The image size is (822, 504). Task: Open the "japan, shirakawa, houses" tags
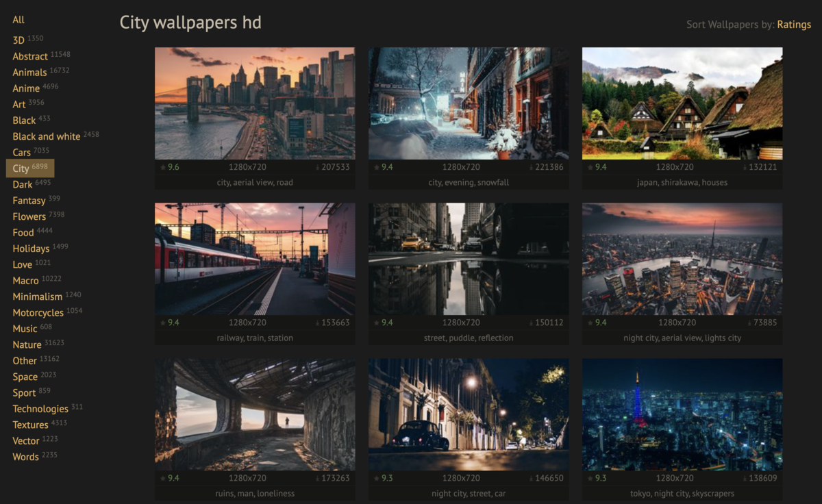pos(682,182)
